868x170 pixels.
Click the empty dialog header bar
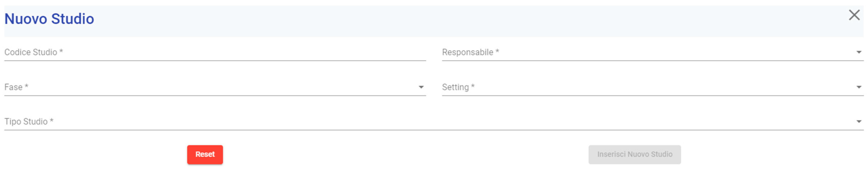coord(438,20)
